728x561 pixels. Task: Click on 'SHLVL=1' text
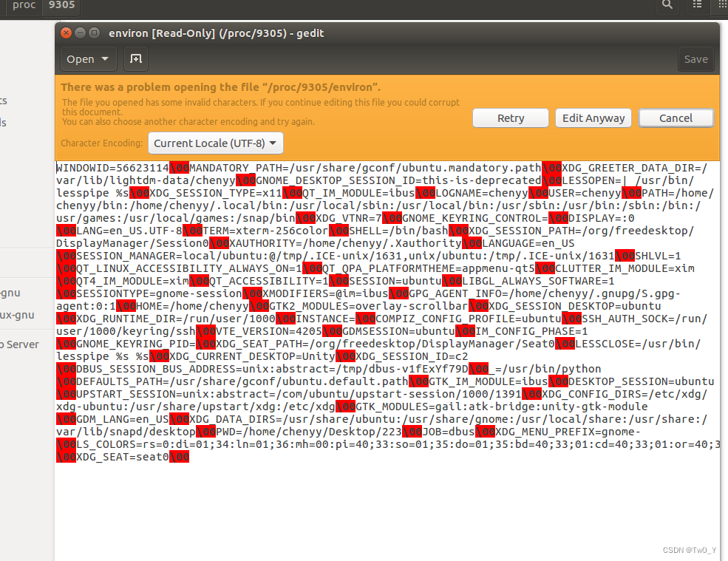(x=658, y=256)
